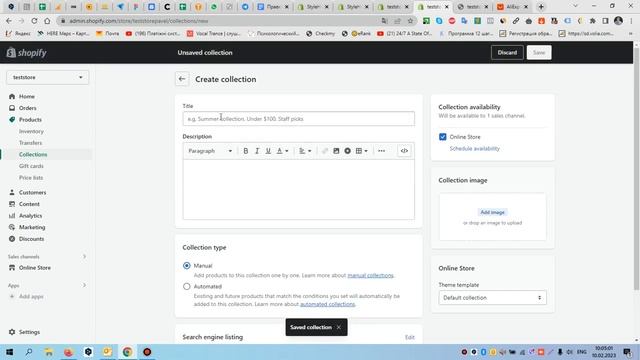640x360 pixels.
Task: Show HTML source view button
Action: pyautogui.click(x=404, y=151)
